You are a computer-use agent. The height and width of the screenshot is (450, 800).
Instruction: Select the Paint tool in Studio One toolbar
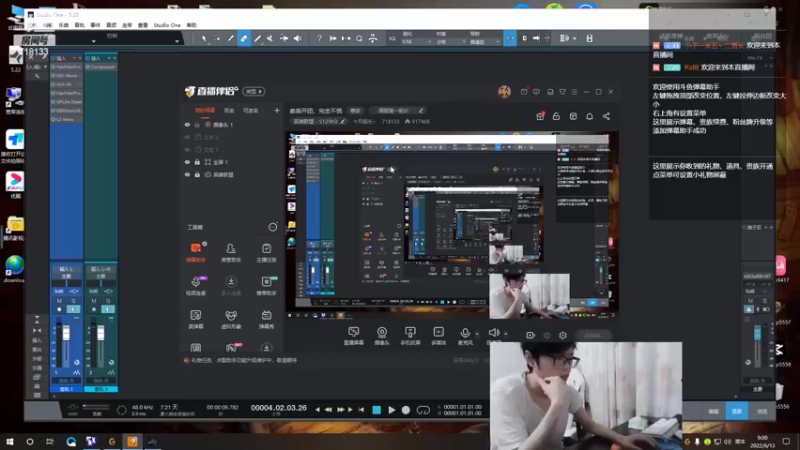click(257, 38)
